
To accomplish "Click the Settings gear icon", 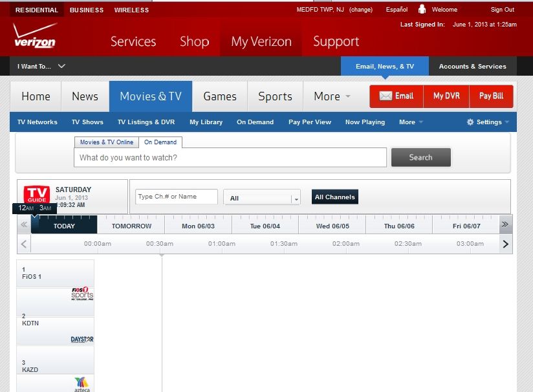I will (x=470, y=122).
